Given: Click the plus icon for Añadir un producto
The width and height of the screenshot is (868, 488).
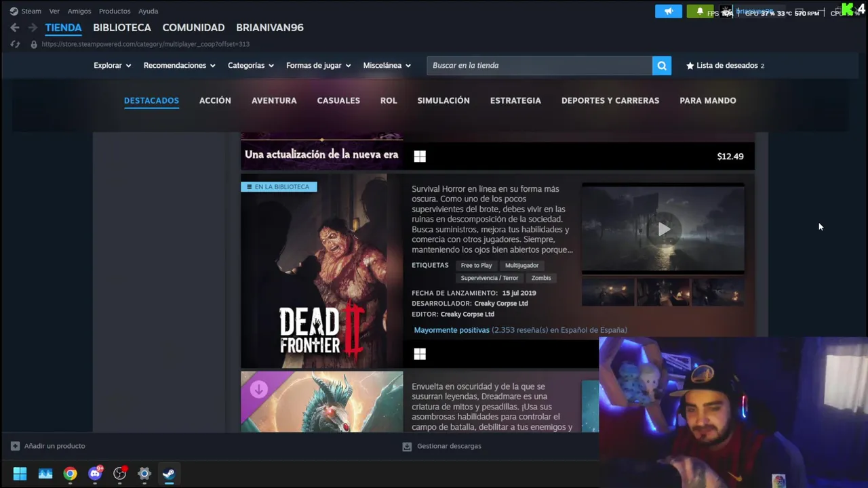Looking at the screenshot, I should click(x=15, y=446).
